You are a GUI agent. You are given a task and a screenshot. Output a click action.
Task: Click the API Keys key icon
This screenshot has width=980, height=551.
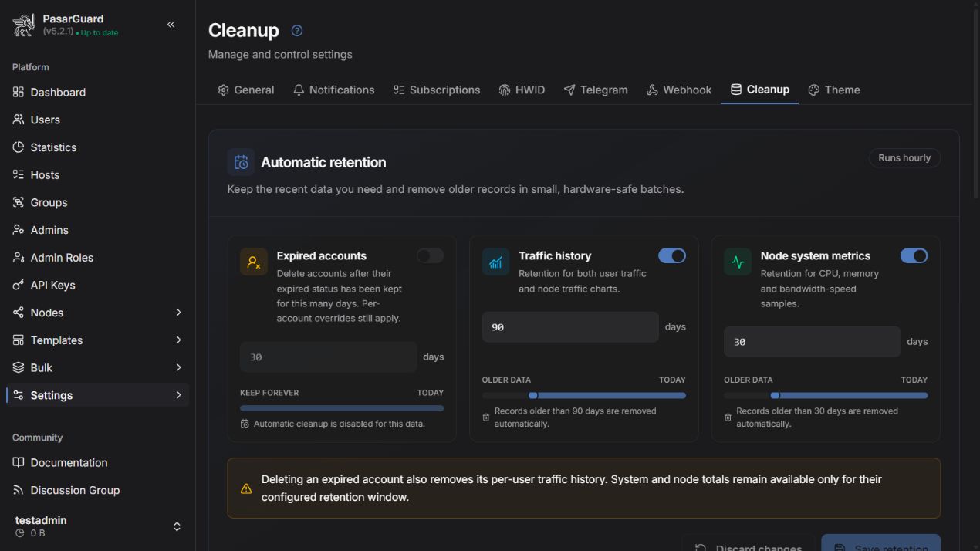(x=19, y=285)
